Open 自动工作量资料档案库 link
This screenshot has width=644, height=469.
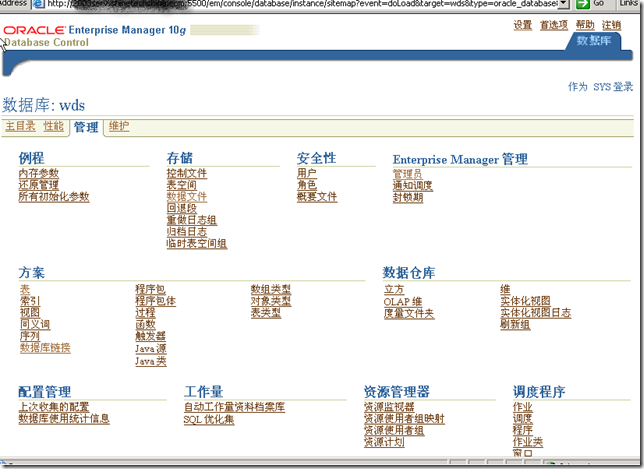(235, 407)
